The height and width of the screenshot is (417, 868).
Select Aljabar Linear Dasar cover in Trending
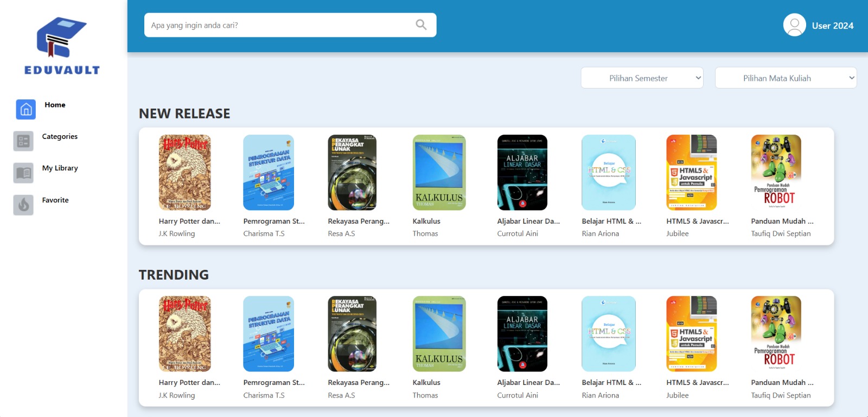coord(522,333)
